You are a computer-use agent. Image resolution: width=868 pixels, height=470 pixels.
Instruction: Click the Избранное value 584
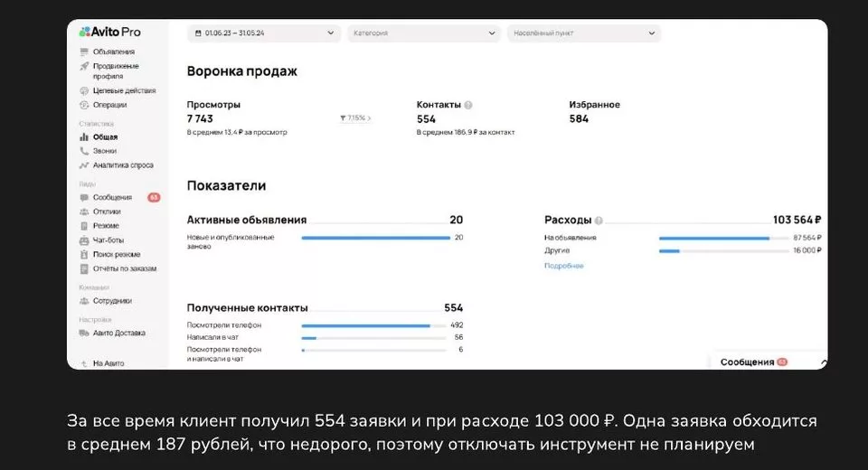pyautogui.click(x=579, y=118)
